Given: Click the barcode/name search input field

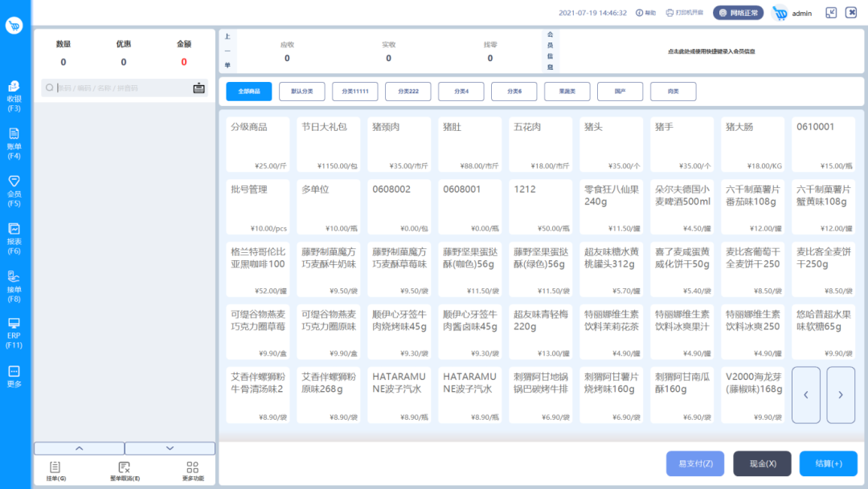Looking at the screenshot, I should point(121,88).
